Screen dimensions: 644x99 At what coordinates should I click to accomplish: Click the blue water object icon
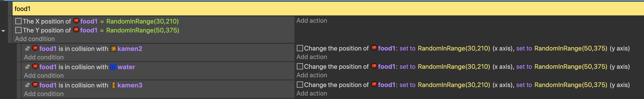(x=113, y=67)
